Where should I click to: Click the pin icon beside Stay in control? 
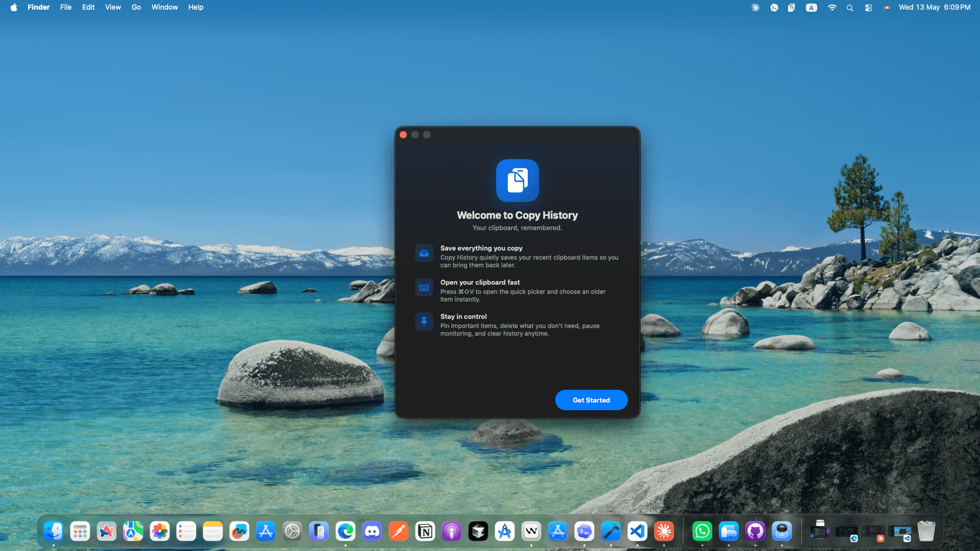(x=424, y=321)
